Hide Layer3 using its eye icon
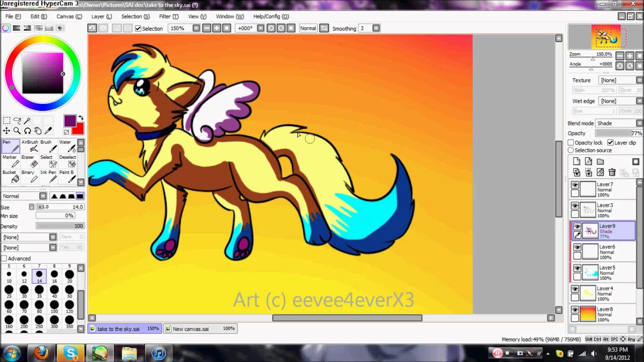Viewport: 644px width, 362px height. [x=575, y=206]
